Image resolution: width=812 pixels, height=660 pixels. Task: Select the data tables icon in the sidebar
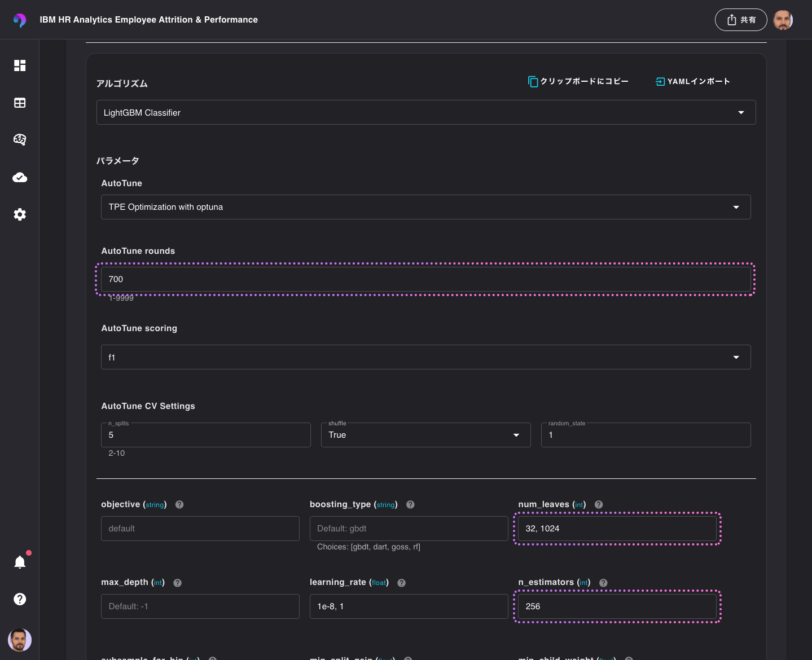click(20, 103)
